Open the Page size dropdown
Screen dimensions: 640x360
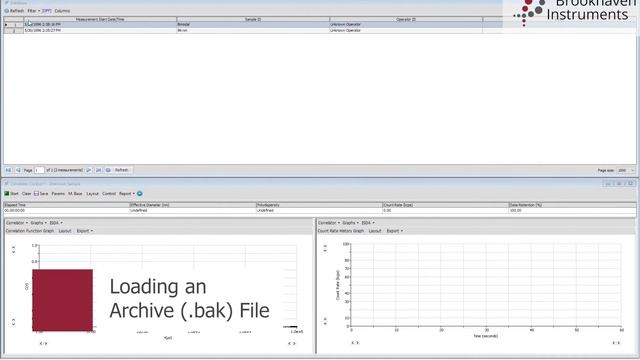click(626, 170)
